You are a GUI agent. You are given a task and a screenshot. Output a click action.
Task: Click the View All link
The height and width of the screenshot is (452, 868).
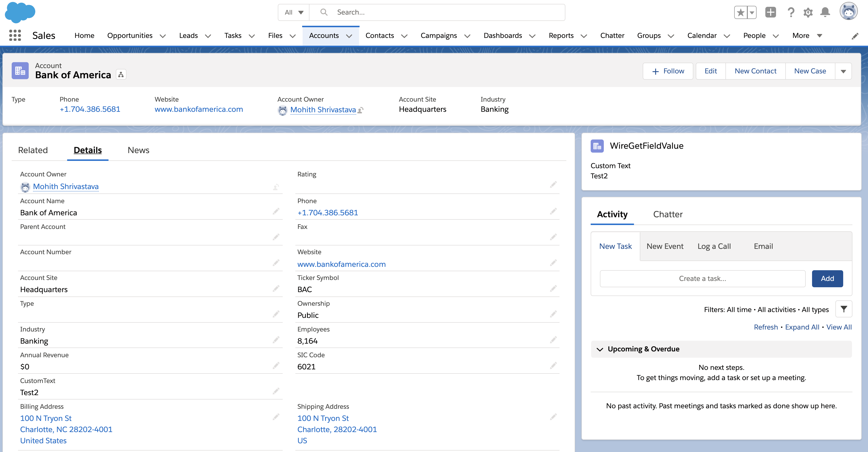839,327
